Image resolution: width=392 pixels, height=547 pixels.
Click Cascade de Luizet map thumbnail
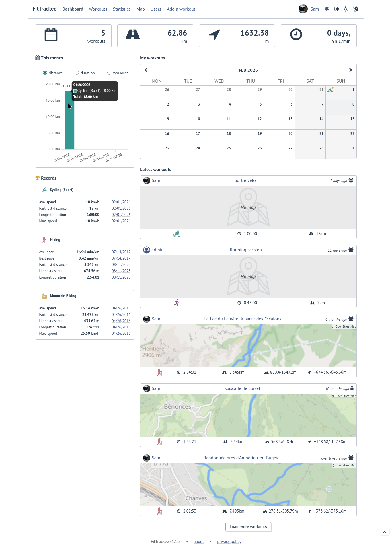248,415
